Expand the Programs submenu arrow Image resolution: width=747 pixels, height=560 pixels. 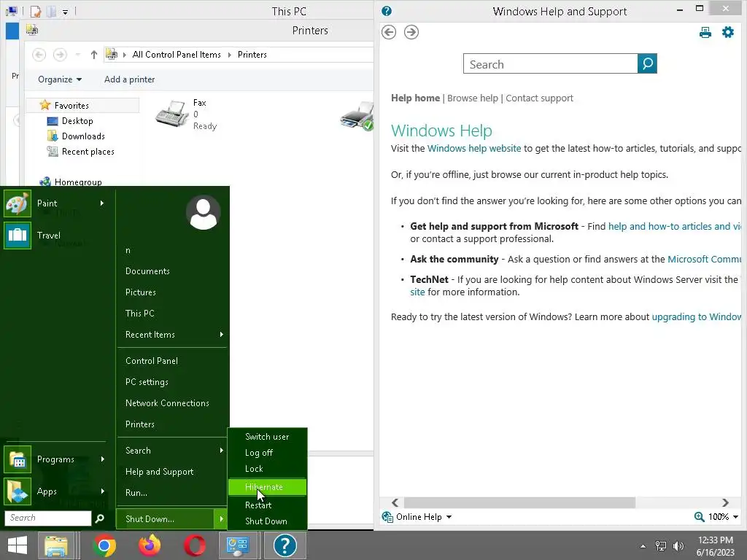tap(102, 459)
